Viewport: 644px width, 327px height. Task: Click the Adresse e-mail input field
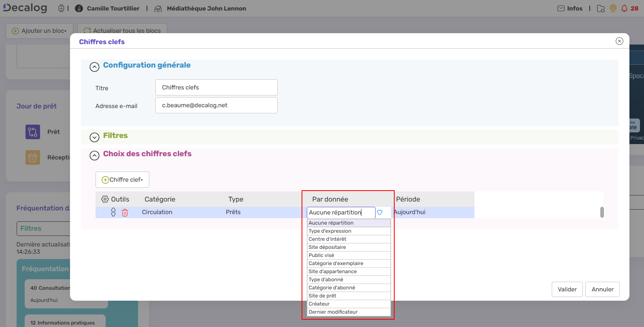click(x=217, y=105)
